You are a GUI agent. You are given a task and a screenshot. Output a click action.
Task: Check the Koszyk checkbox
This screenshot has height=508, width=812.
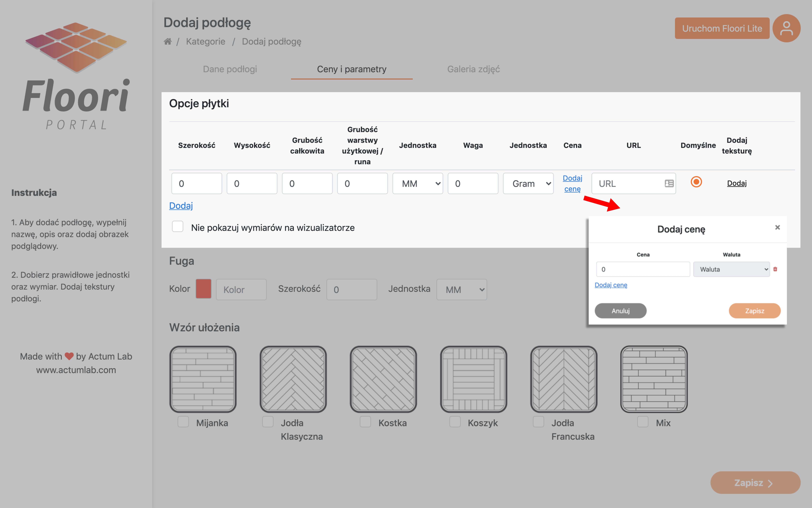(455, 422)
